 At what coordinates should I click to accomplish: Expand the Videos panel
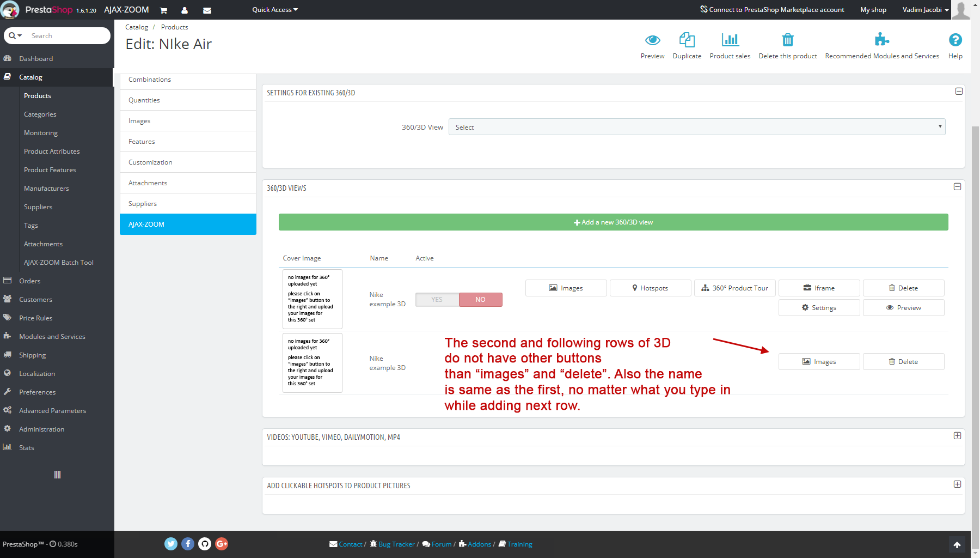957,436
